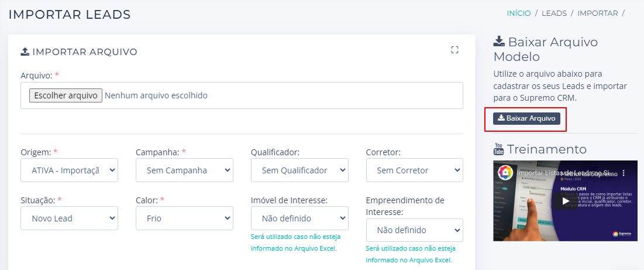
Task: Click the upload icon beside Importar Arquivo
Action: coord(25,52)
